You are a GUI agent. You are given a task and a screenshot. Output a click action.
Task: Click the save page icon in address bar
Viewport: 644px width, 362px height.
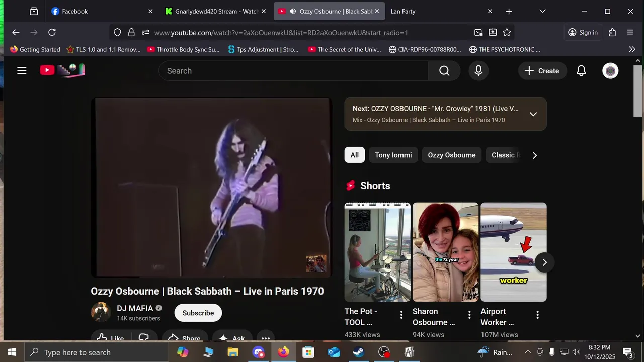[493, 32]
